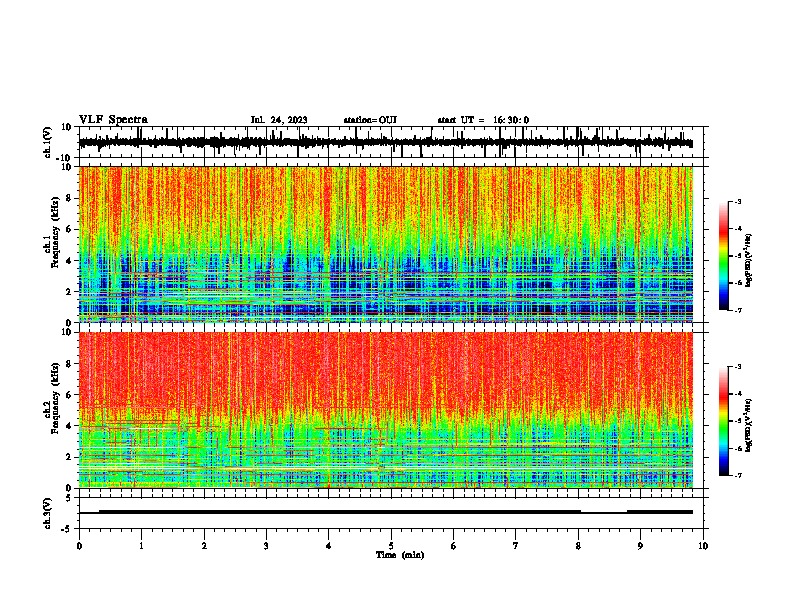Click the "1" tick on the time axis
Image resolution: width=792 pixels, height=612 pixels.
point(141,546)
